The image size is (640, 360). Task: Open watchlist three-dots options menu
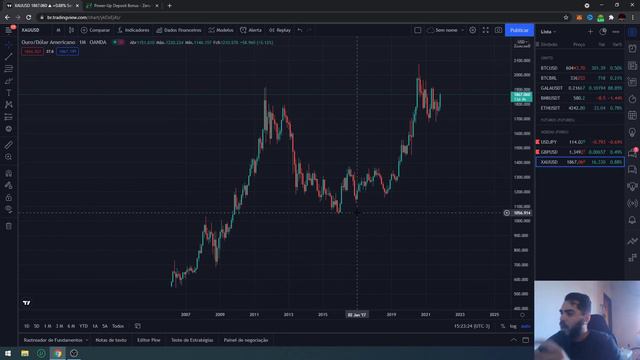click(616, 31)
